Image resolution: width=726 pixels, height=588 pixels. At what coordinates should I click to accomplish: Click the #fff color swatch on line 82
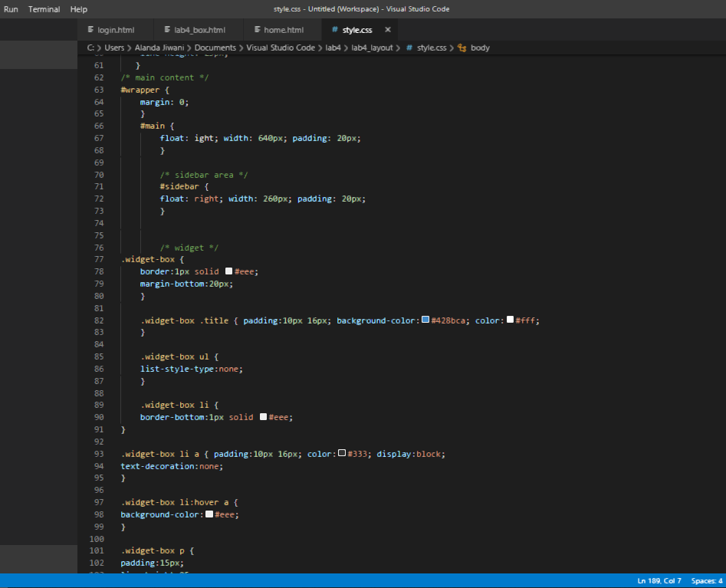[511, 320]
